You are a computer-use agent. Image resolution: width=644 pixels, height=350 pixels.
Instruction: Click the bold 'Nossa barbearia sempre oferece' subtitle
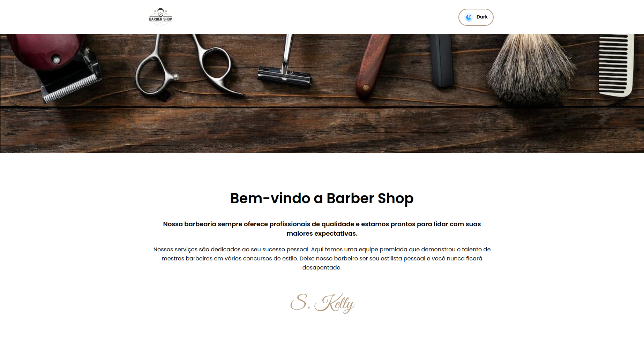[x=322, y=229]
